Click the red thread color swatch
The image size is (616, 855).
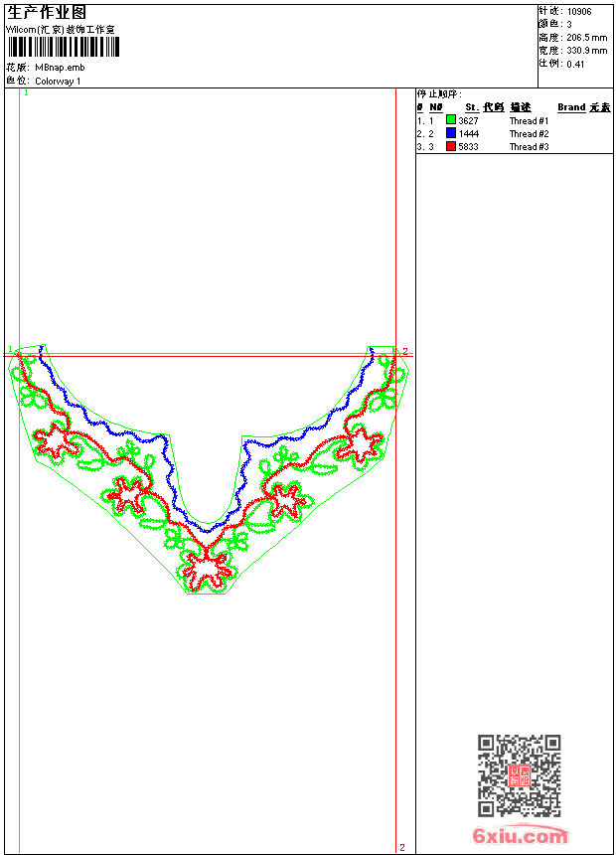pyautogui.click(x=451, y=146)
